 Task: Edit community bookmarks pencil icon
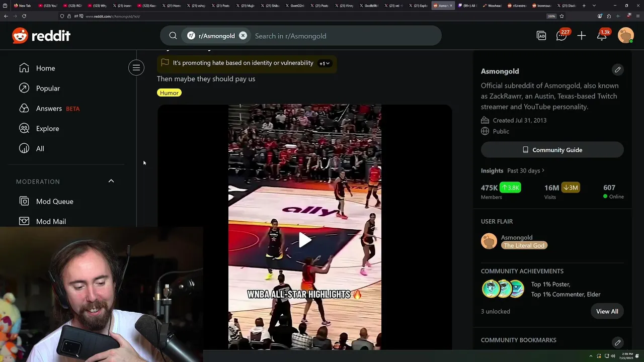click(617, 342)
